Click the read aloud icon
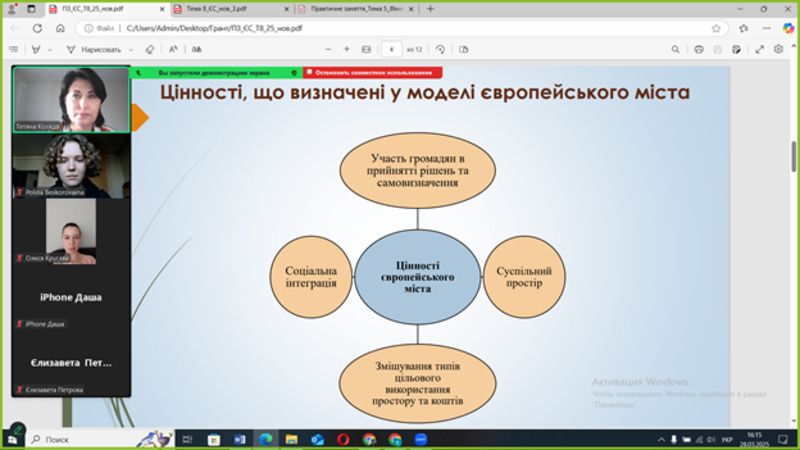 [173, 49]
